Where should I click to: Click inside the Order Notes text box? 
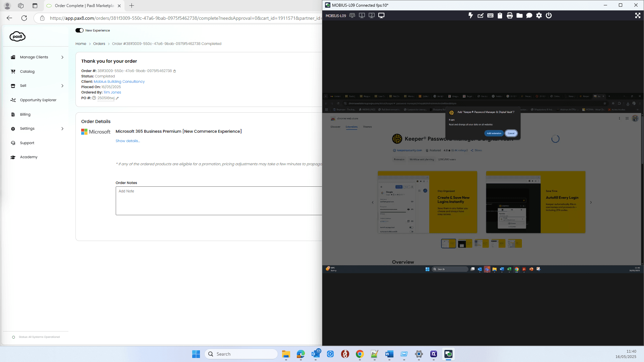(x=219, y=201)
